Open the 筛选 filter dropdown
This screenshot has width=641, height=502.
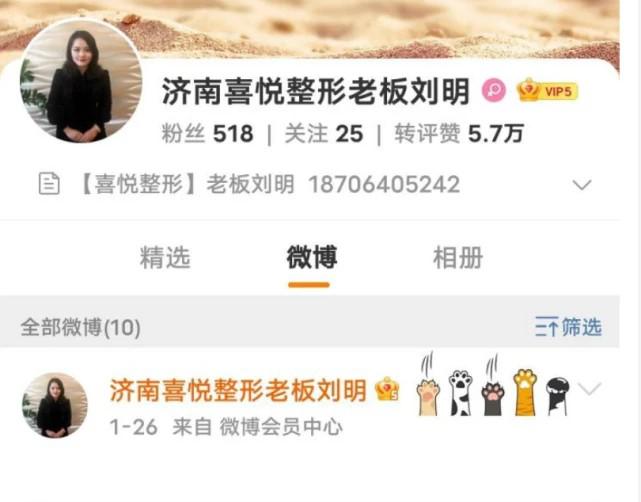[x=568, y=327]
